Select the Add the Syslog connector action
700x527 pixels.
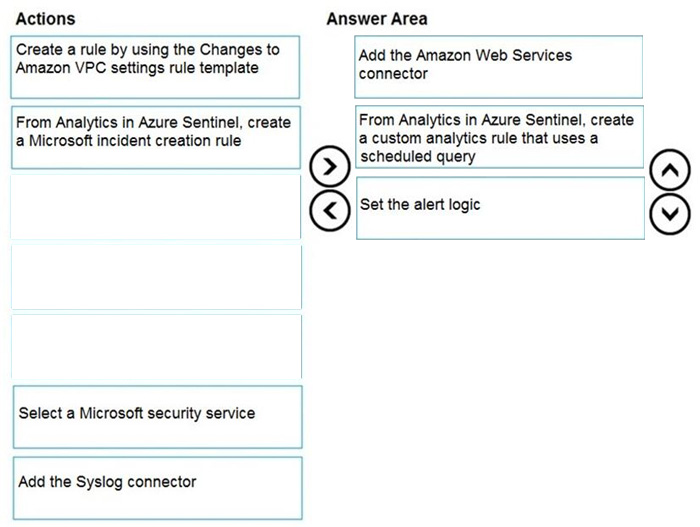tap(158, 488)
